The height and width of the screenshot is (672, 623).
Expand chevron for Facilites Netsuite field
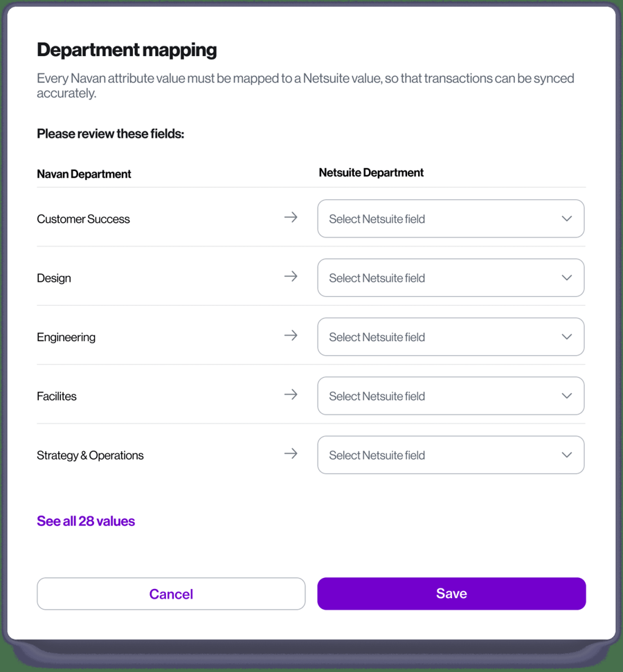(567, 396)
